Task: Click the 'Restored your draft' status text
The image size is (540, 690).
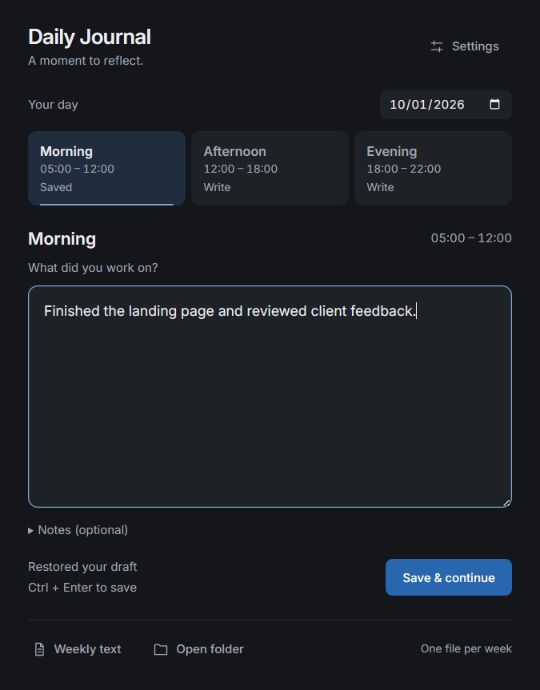Action: pos(83,567)
